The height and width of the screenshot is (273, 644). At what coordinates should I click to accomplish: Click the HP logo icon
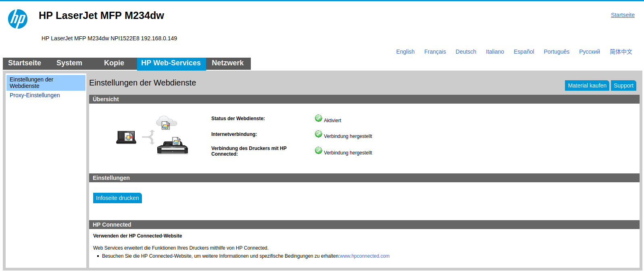[18, 19]
